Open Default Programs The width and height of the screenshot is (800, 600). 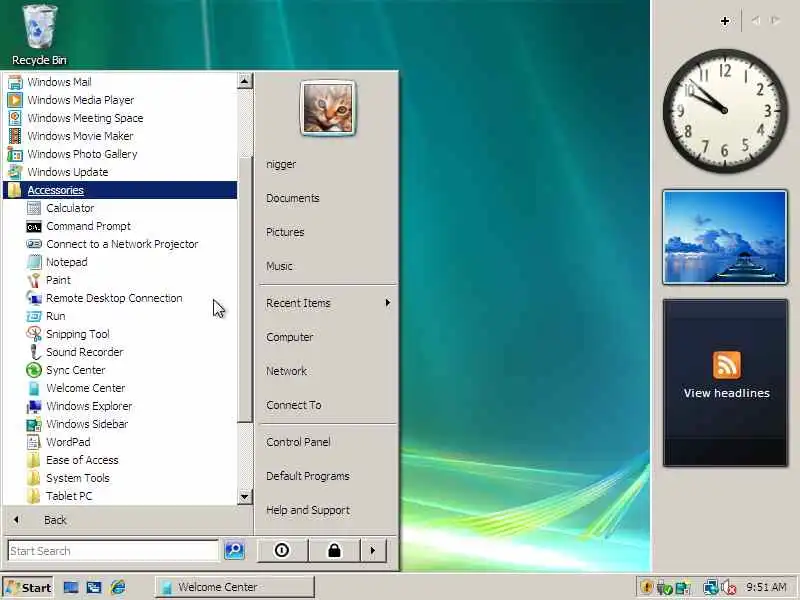click(x=308, y=476)
